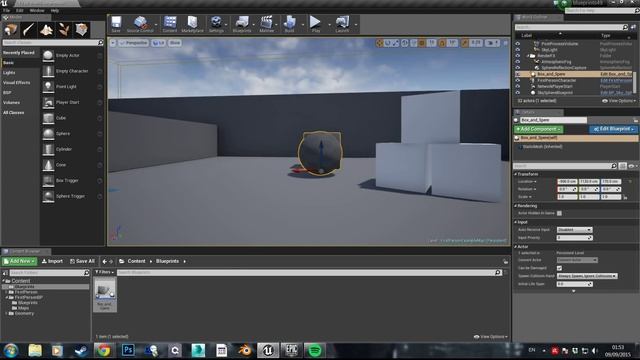The height and width of the screenshot is (360, 640).
Task: Open the Window menu
Action: point(37,10)
